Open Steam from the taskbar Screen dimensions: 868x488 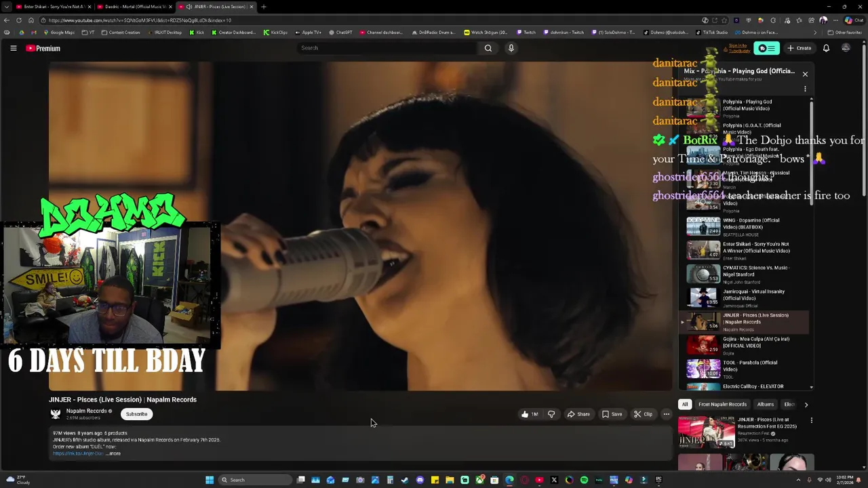point(405,480)
